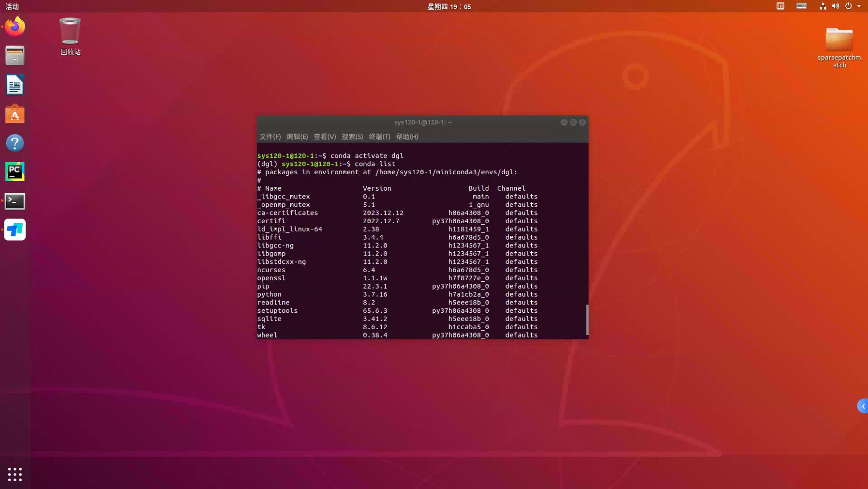
Task: Open the blue-white app icon below Terminal
Action: (15, 230)
